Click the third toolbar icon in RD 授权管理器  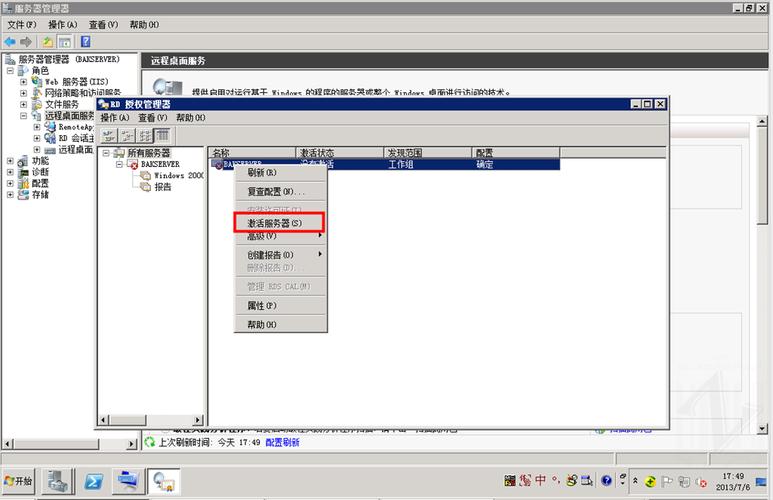(145, 136)
